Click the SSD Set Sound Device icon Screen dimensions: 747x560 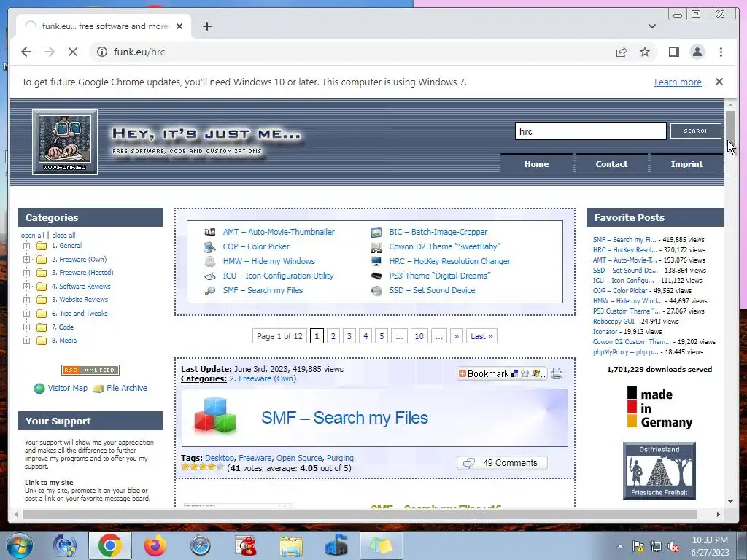(376, 290)
